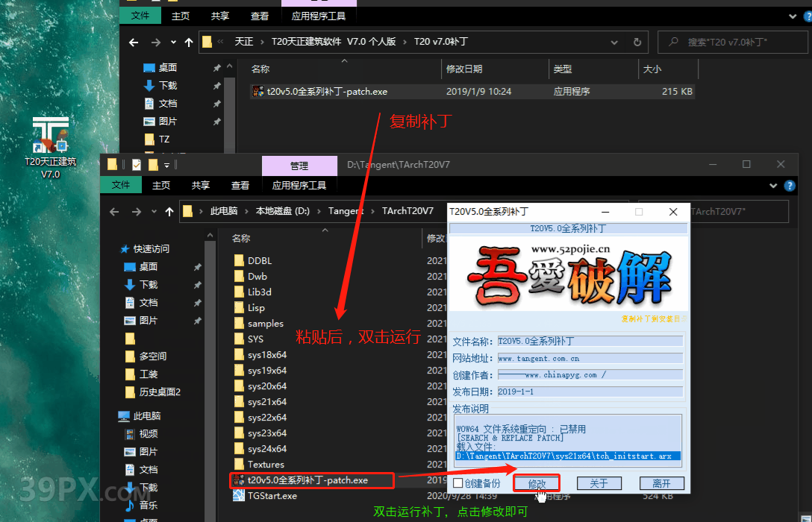Sort by 名称 column in top window

pyautogui.click(x=260, y=69)
